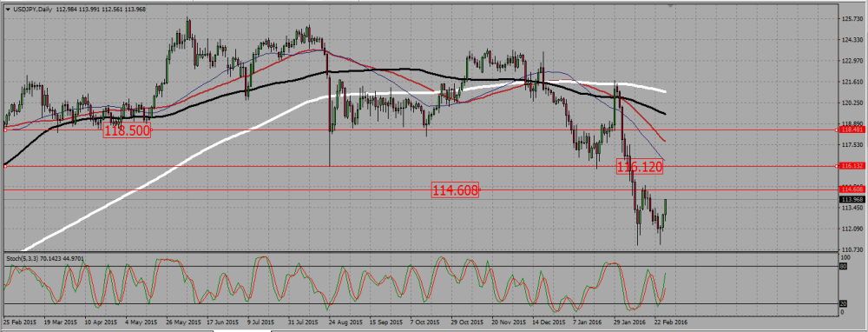
Task: Click the stochastic 20 level label
Action: tap(844, 303)
